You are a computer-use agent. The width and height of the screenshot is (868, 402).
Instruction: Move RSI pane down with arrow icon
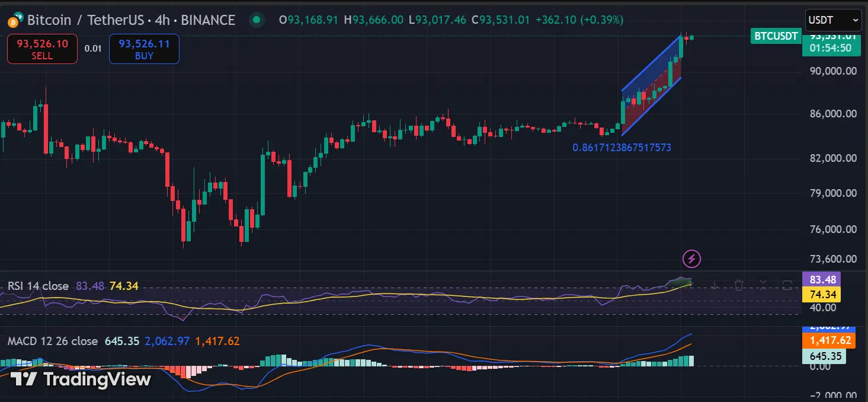click(x=716, y=285)
